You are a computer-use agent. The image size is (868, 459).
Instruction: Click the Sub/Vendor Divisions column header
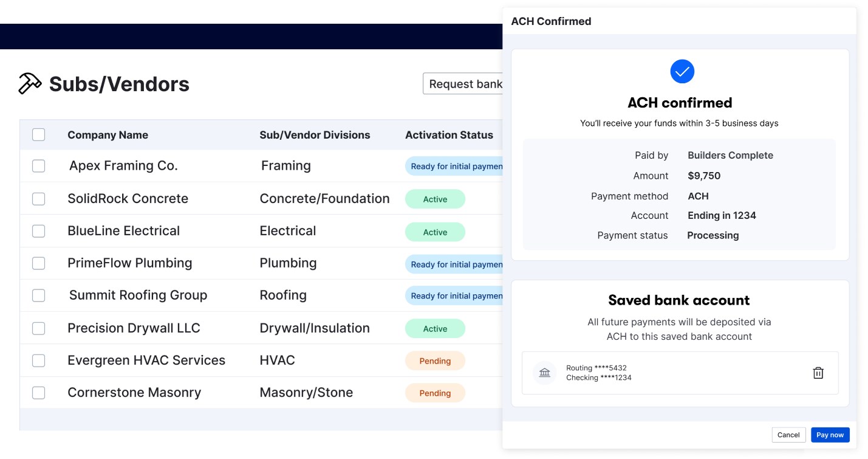pyautogui.click(x=315, y=135)
